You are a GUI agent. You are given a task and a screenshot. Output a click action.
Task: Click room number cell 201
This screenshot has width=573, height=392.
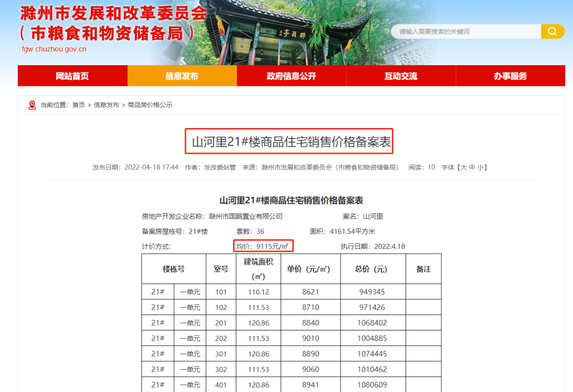[221, 323]
